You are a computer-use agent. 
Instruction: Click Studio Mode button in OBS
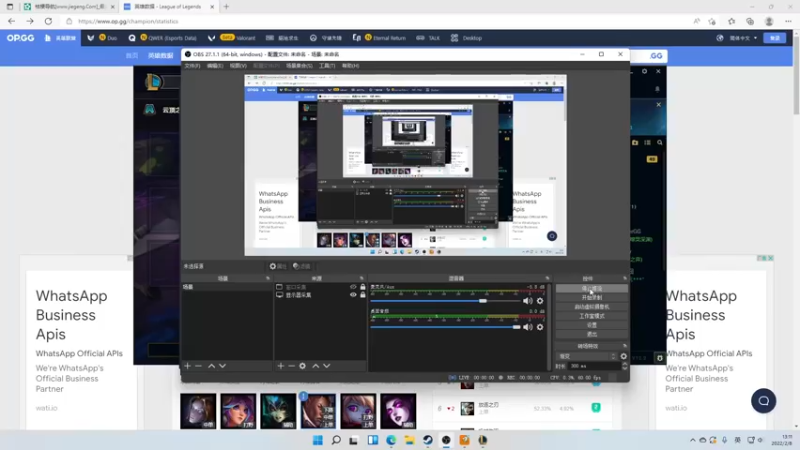click(591, 316)
